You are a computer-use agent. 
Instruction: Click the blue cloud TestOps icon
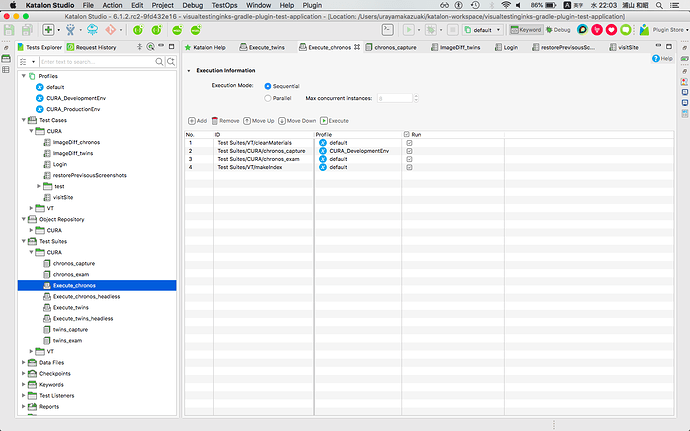[x=92, y=30]
